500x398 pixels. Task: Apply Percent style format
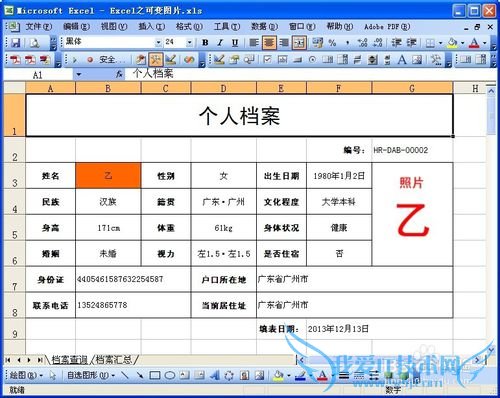pos(332,42)
